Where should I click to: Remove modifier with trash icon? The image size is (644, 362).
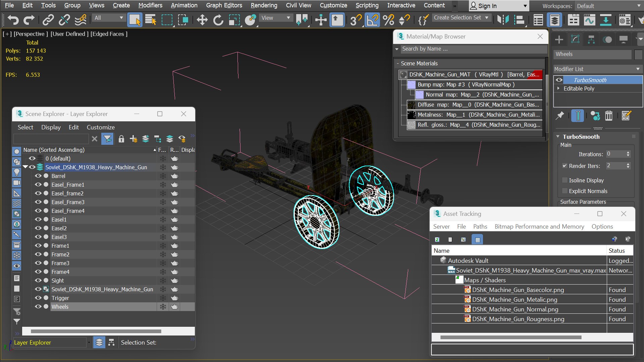(x=609, y=116)
